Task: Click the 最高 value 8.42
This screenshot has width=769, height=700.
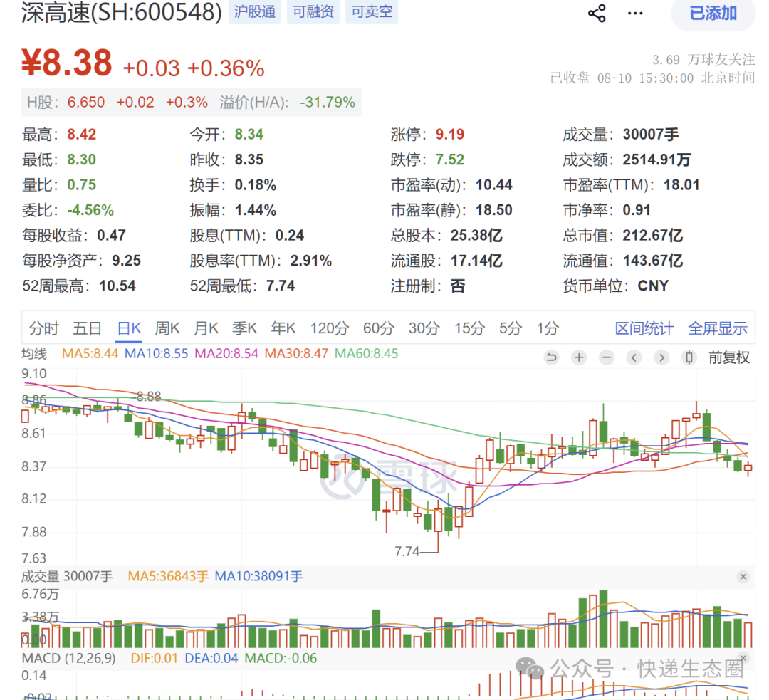Action: click(81, 135)
